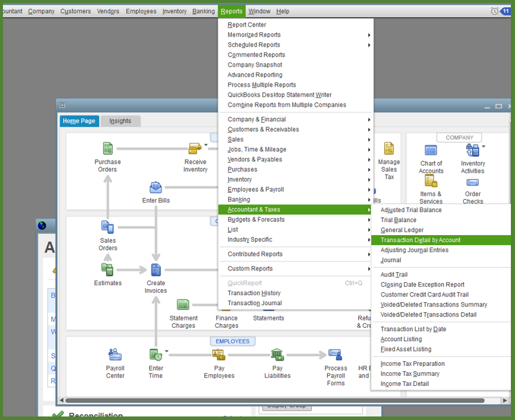Click the Payroll Center icon
The height and width of the screenshot is (420, 515).
point(115,355)
